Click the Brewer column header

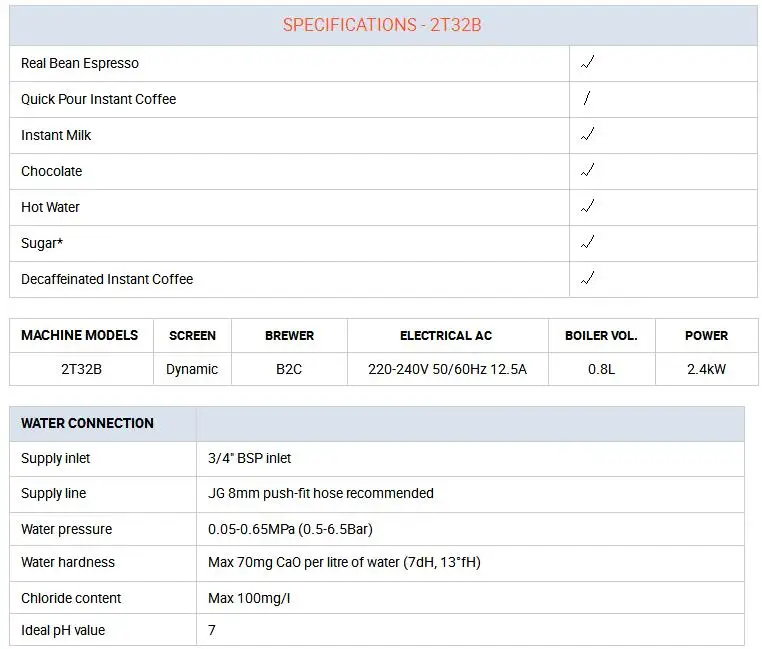(289, 336)
